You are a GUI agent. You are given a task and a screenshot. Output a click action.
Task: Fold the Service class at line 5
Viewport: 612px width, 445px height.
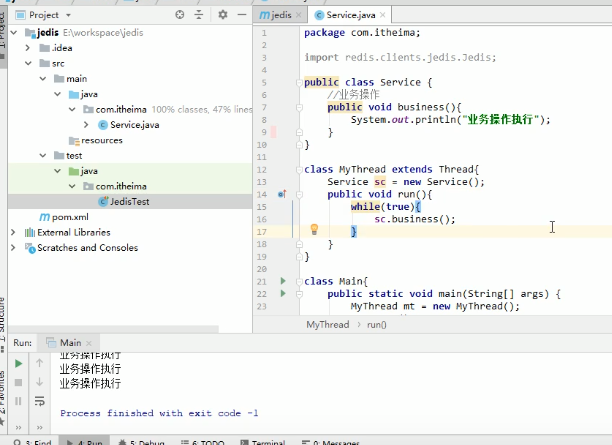coord(299,82)
